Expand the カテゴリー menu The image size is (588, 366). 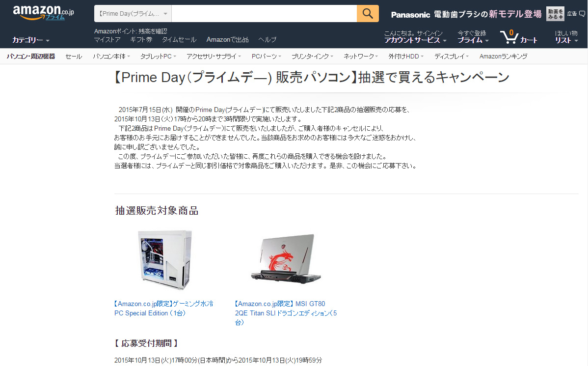[x=31, y=40]
